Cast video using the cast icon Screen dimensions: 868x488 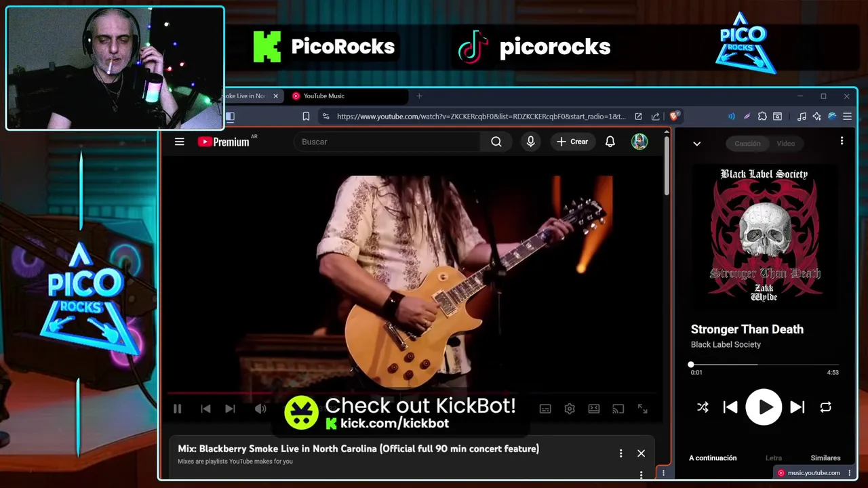(x=618, y=409)
